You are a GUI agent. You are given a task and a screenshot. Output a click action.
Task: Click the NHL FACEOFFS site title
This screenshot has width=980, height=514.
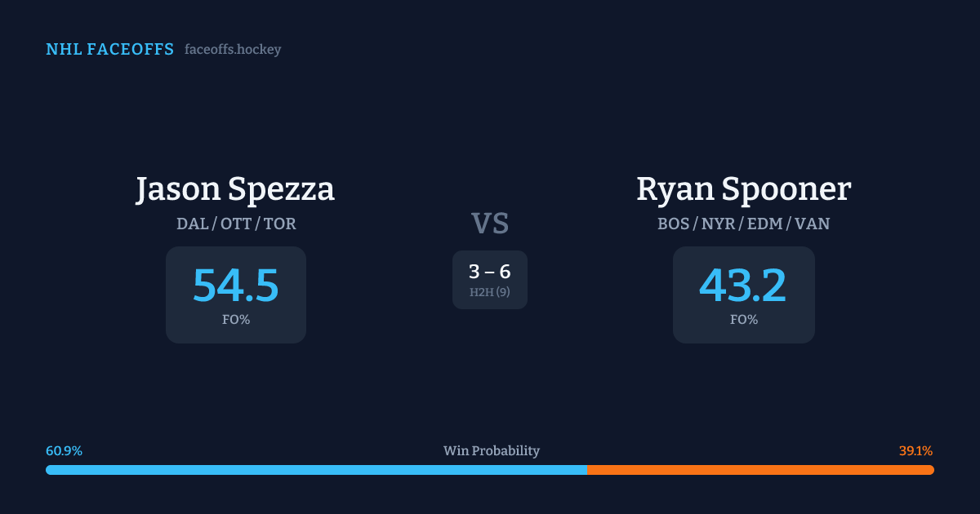tap(109, 50)
